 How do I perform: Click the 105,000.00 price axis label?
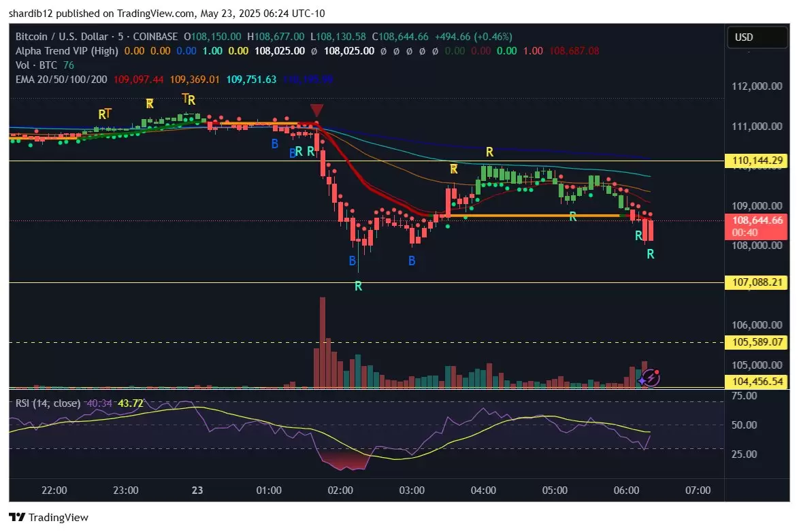[757, 365]
